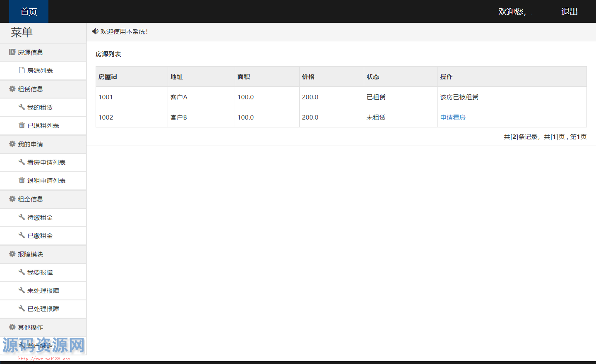This screenshot has width=596, height=364.
Task: Open 未处理报障 menu item
Action: click(x=43, y=291)
